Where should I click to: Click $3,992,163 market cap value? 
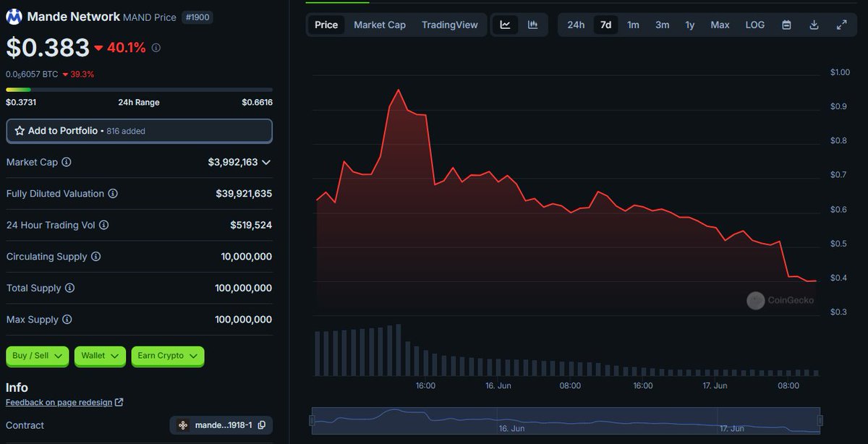click(233, 162)
